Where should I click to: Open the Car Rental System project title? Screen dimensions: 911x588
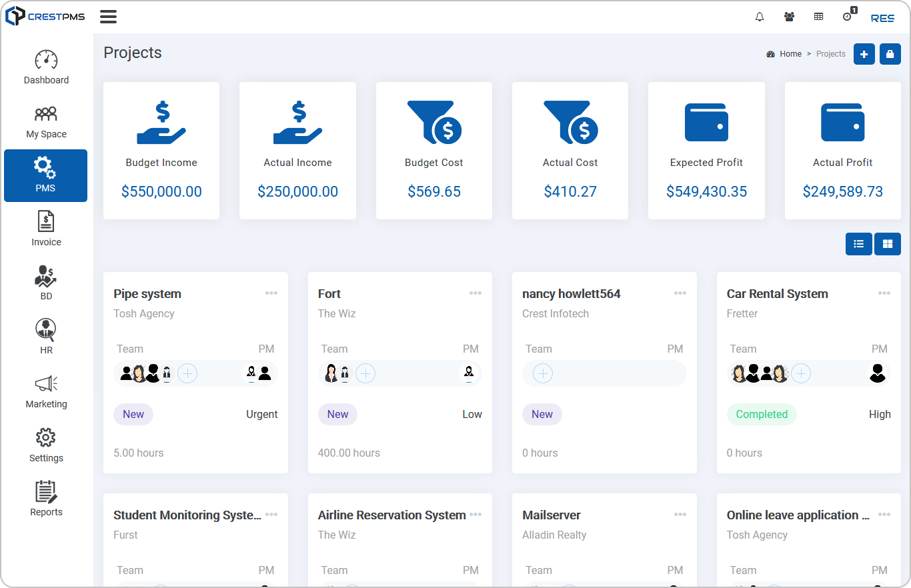[778, 294]
